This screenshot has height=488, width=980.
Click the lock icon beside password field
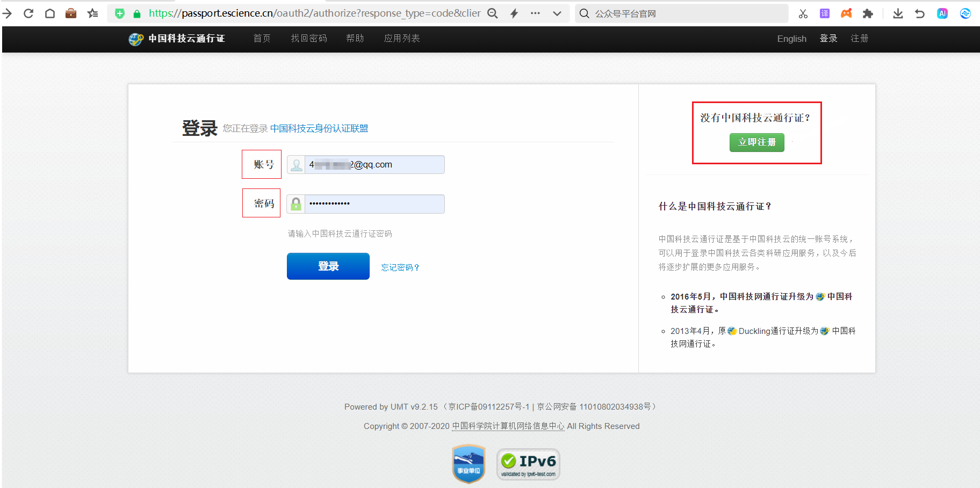(x=296, y=204)
